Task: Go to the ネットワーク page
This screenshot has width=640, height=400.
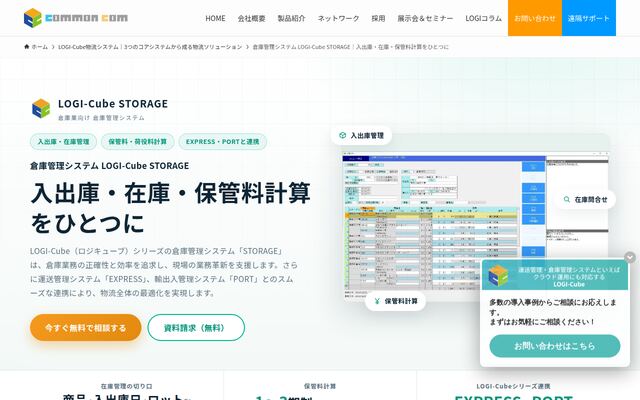Action: (x=338, y=18)
